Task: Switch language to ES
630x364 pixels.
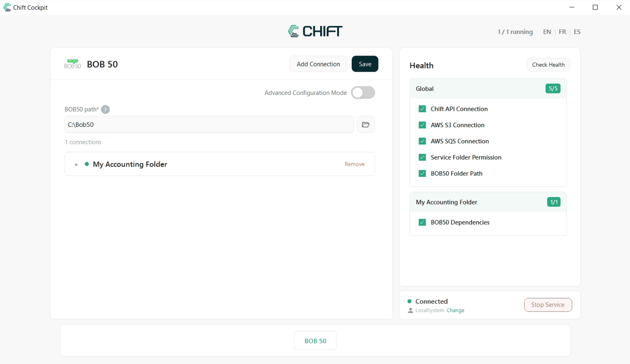Action: [x=577, y=32]
